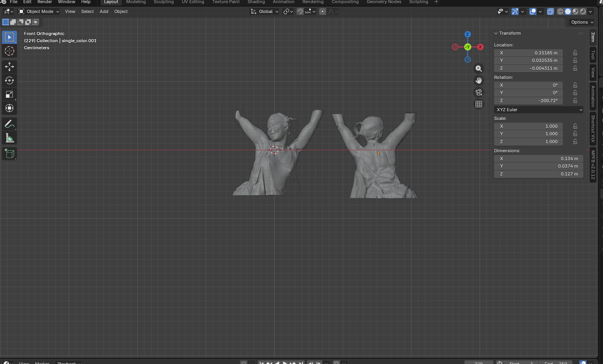Select the Move tool in the toolbar
The height and width of the screenshot is (364, 603).
[9, 66]
